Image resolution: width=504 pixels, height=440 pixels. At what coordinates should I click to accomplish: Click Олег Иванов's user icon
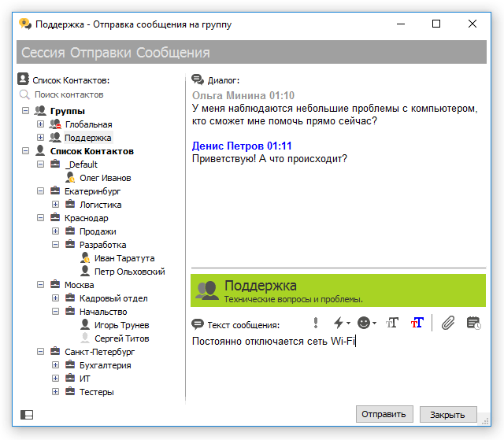pos(70,177)
